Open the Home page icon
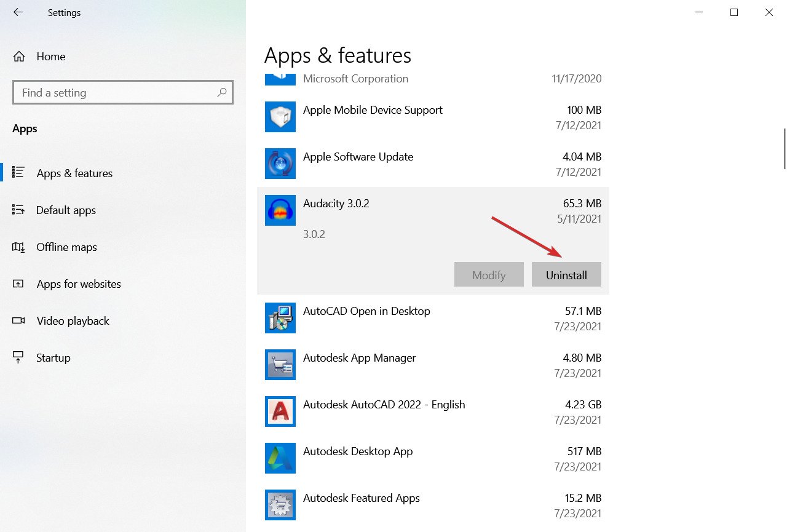787x532 pixels. [x=19, y=57]
